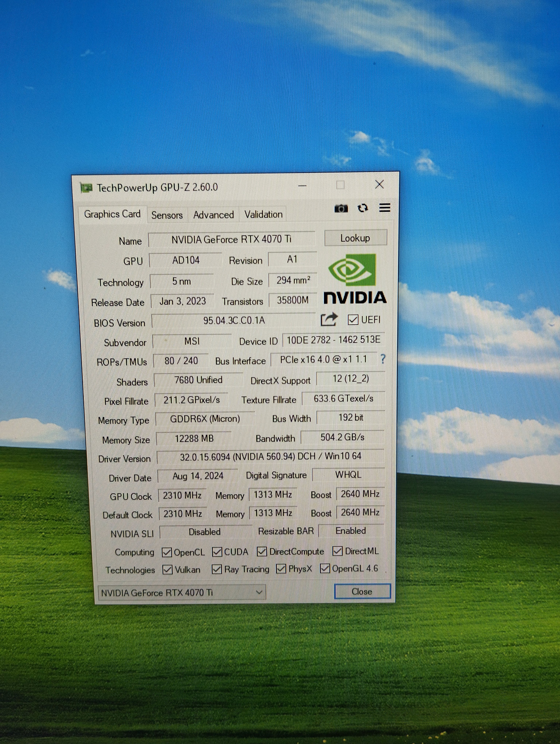560x744 pixels.
Task: Go to the Validation tab
Action: click(263, 215)
